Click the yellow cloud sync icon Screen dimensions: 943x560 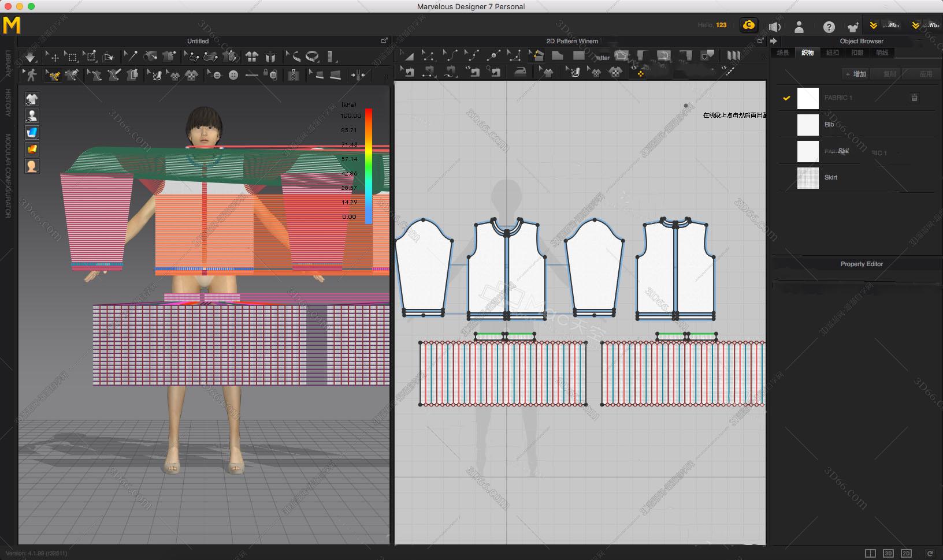(749, 25)
